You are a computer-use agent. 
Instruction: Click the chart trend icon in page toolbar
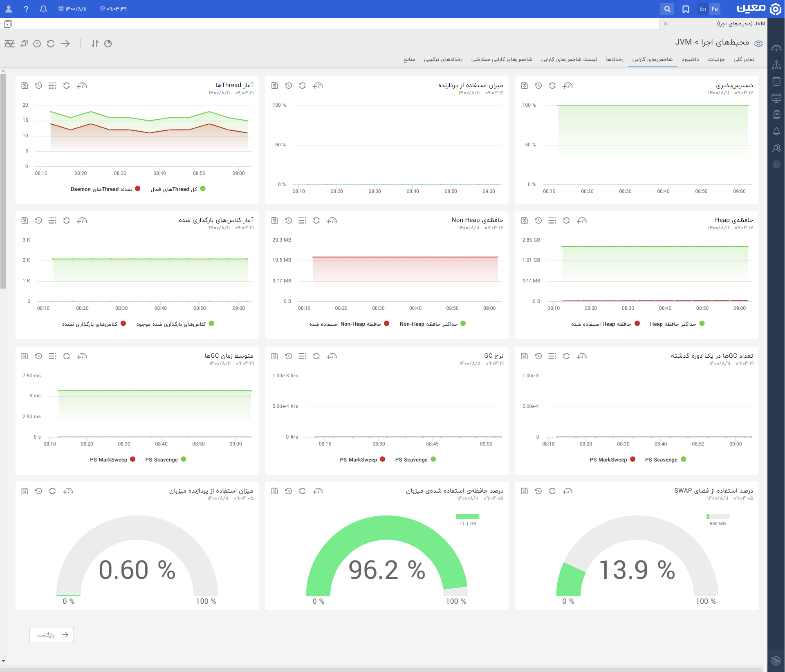9,43
